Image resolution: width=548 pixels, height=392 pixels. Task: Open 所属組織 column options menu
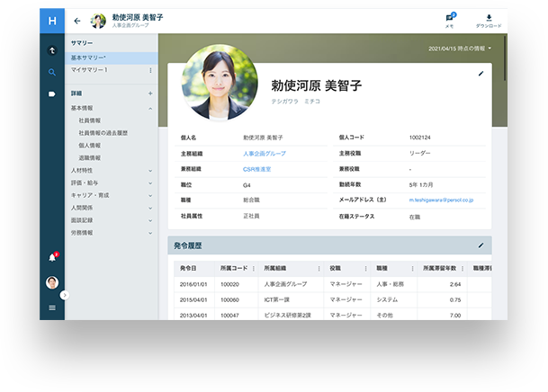pyautogui.click(x=319, y=269)
